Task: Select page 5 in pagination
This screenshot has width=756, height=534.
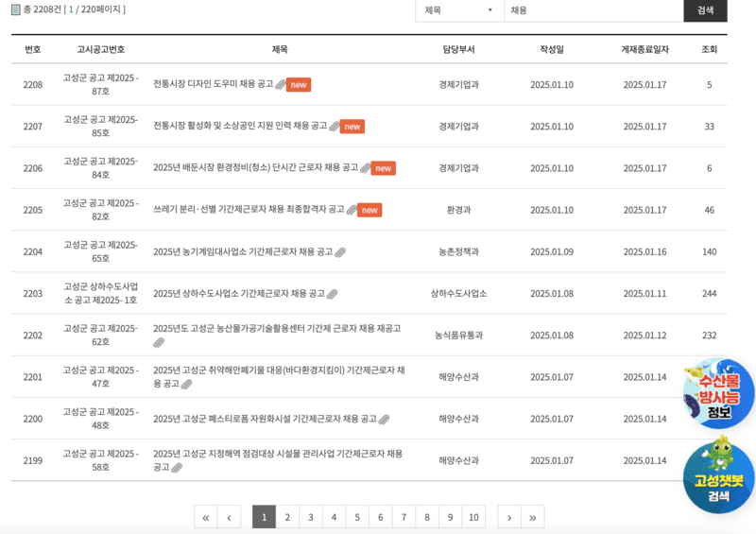Action: (357, 517)
